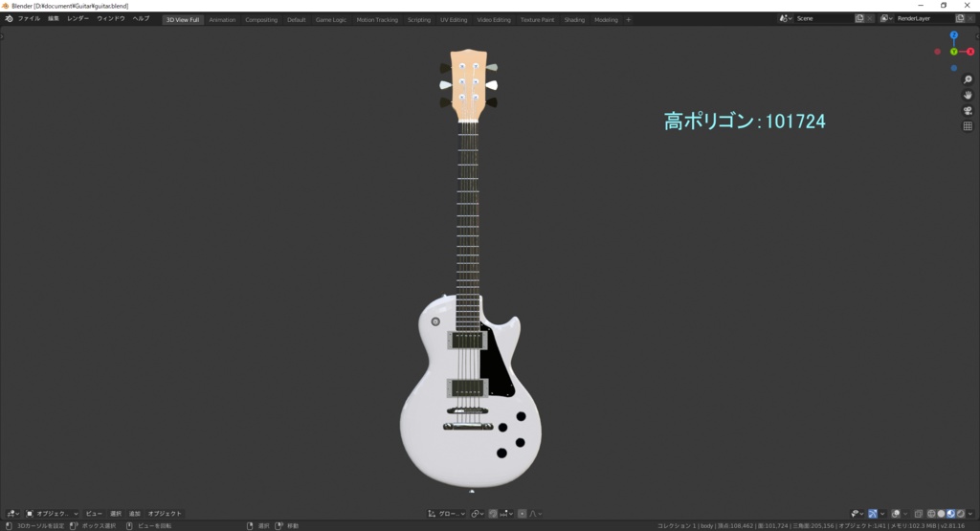The height and width of the screenshot is (531, 980).
Task: Switch to the Motion Tracking workspace tab
Action: pyautogui.click(x=377, y=20)
